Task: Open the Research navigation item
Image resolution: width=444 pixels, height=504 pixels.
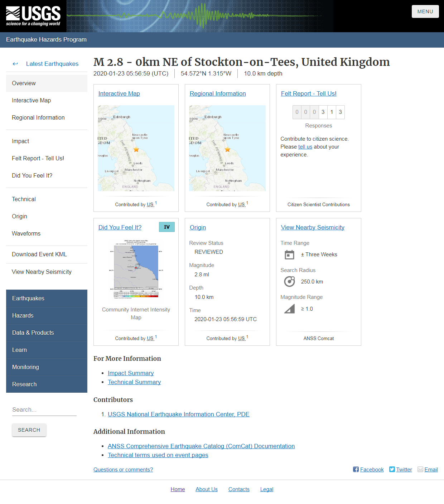Action: click(x=47, y=384)
